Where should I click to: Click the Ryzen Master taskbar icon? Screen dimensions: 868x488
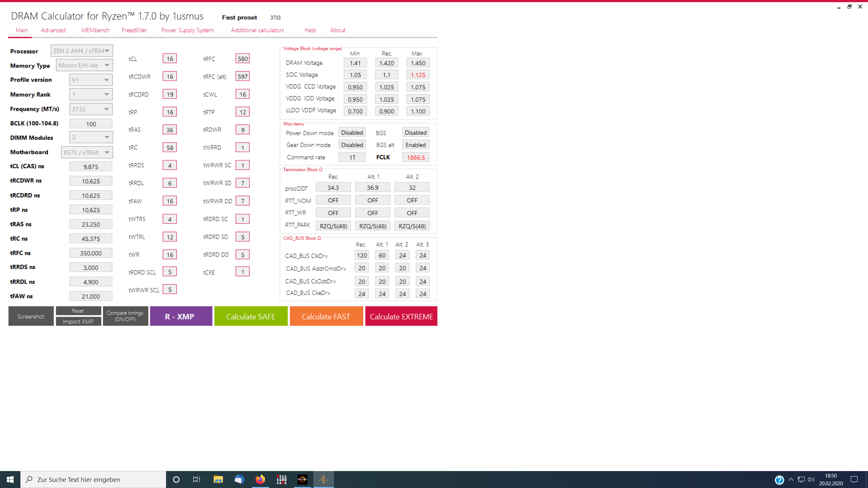[x=302, y=479]
